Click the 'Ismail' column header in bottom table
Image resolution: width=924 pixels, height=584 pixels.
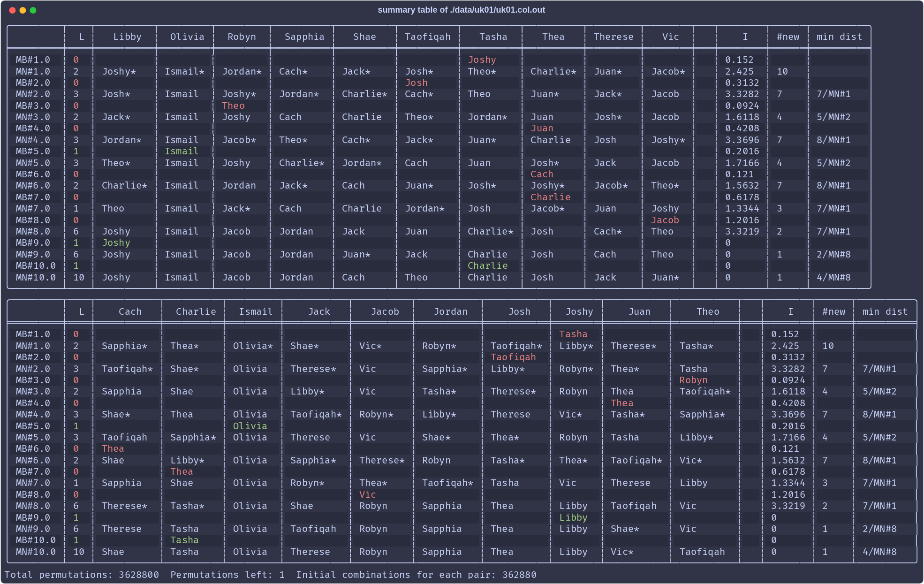[x=256, y=311]
